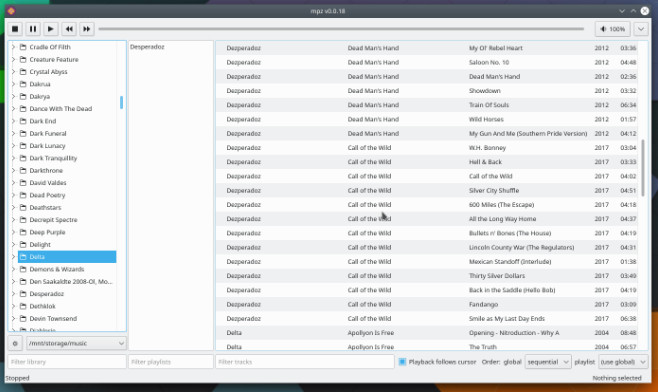The width and height of the screenshot is (658, 392).
Task: Stop playback with the stop button
Action: point(15,29)
